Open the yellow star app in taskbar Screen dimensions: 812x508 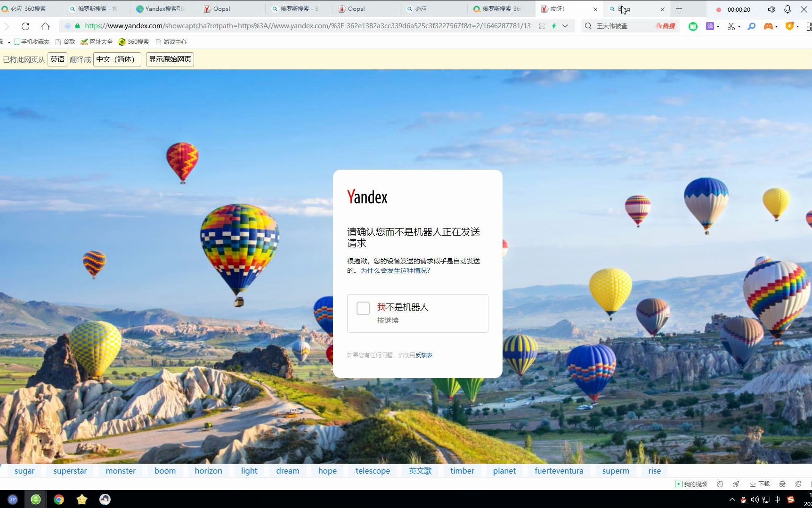82,500
